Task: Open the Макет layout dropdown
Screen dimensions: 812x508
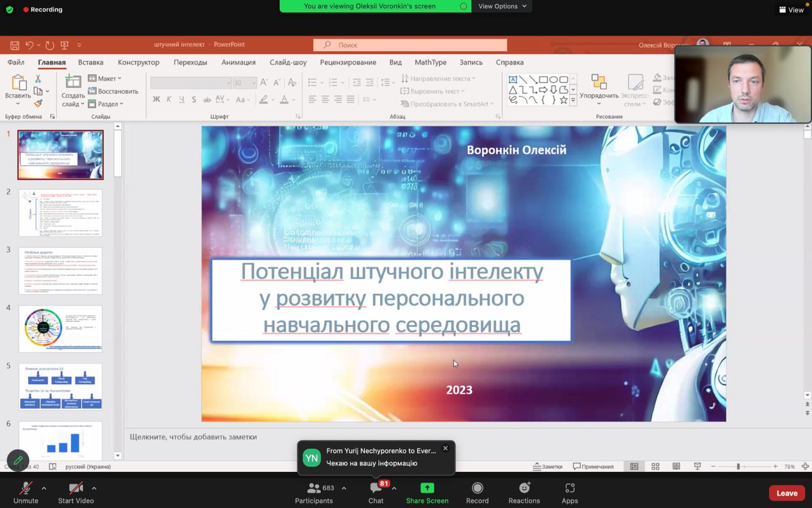Action: tap(105, 78)
